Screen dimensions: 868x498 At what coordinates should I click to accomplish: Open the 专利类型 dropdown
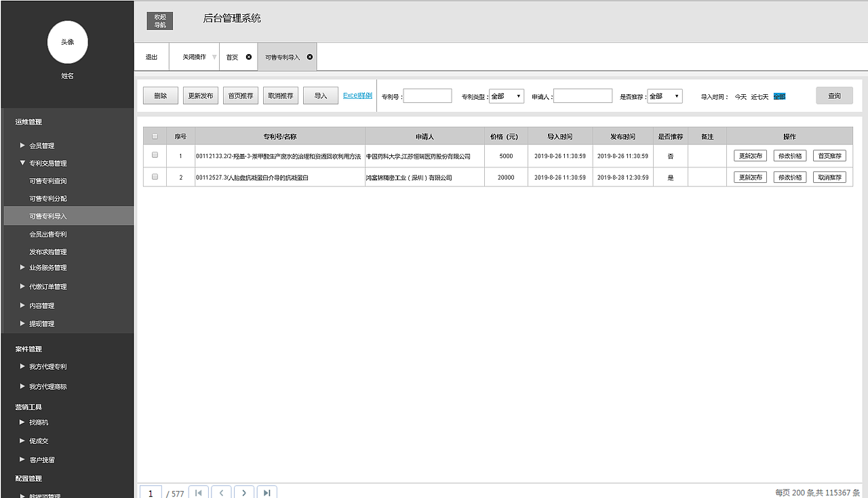506,96
